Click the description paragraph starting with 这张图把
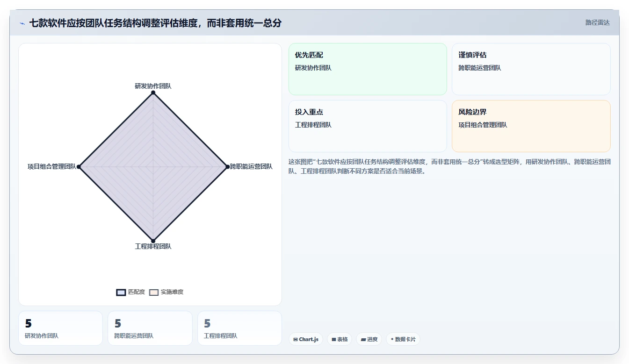The width and height of the screenshot is (629, 364). (449, 166)
